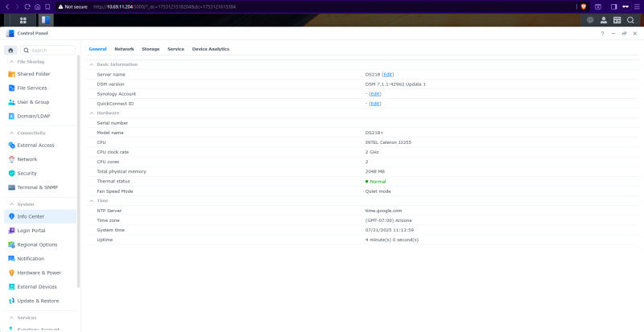Go to the browser home page

point(37,6)
